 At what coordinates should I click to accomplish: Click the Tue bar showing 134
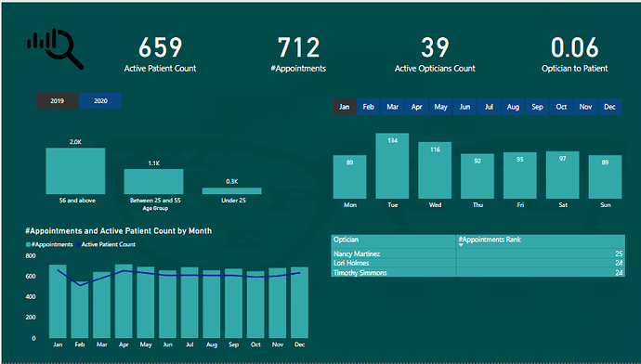392,166
